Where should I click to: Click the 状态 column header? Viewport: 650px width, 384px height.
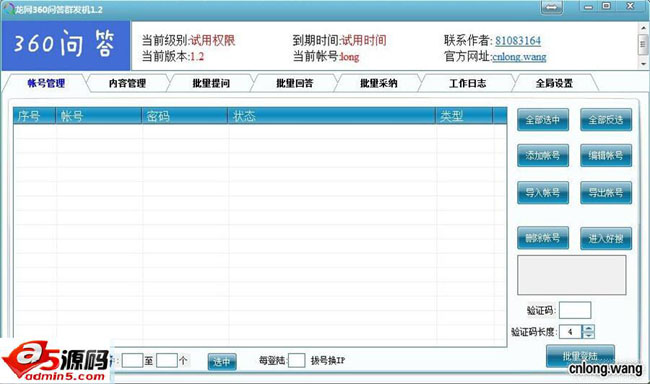[x=332, y=116]
